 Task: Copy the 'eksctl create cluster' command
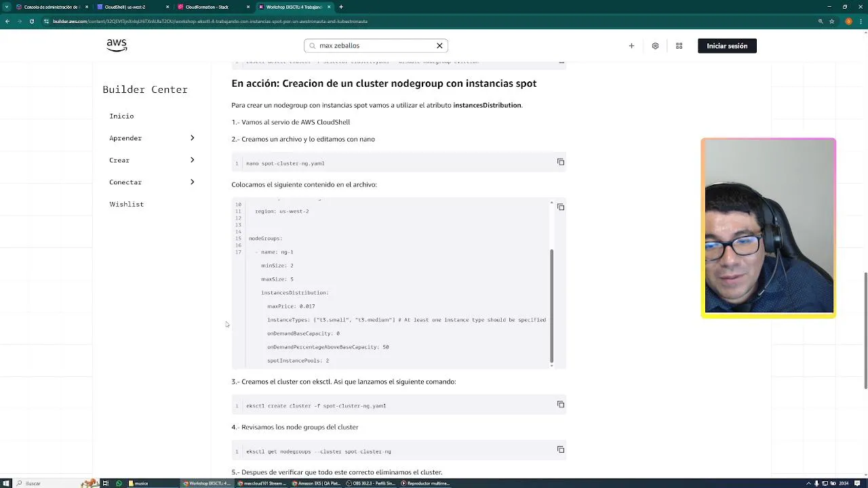[561, 405]
